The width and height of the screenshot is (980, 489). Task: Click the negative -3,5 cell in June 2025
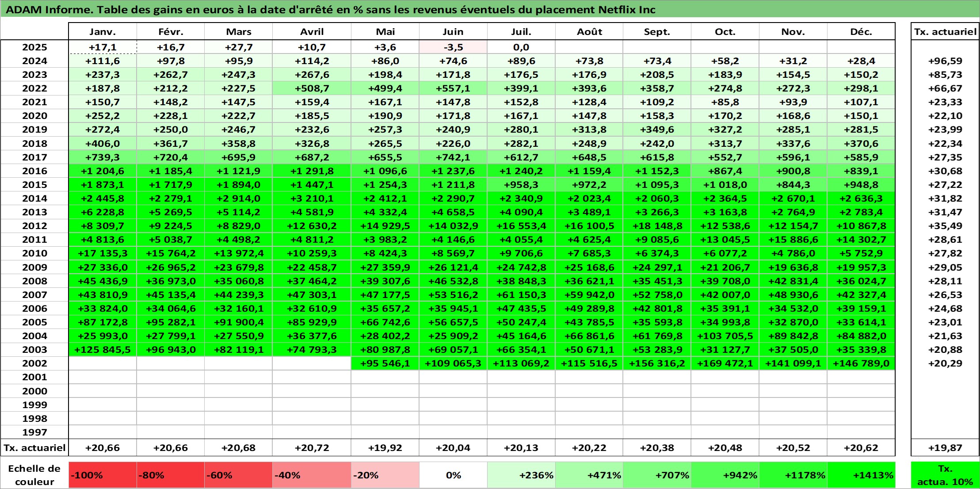(x=453, y=47)
